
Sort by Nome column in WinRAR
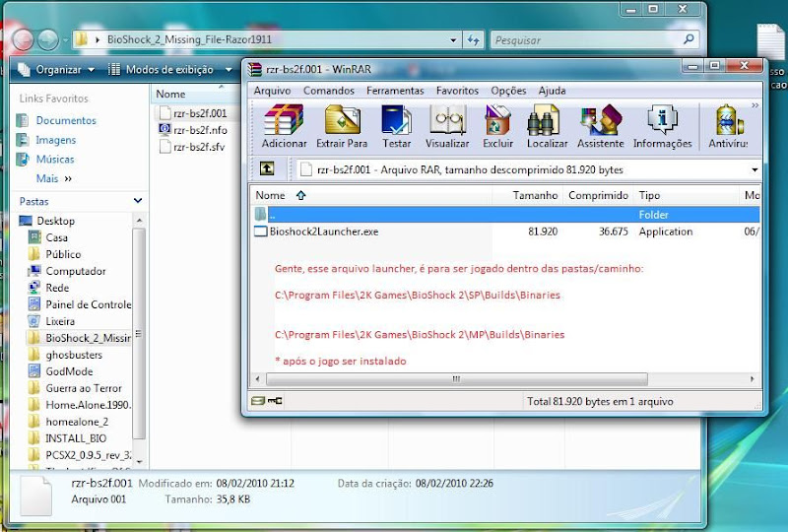point(371,195)
